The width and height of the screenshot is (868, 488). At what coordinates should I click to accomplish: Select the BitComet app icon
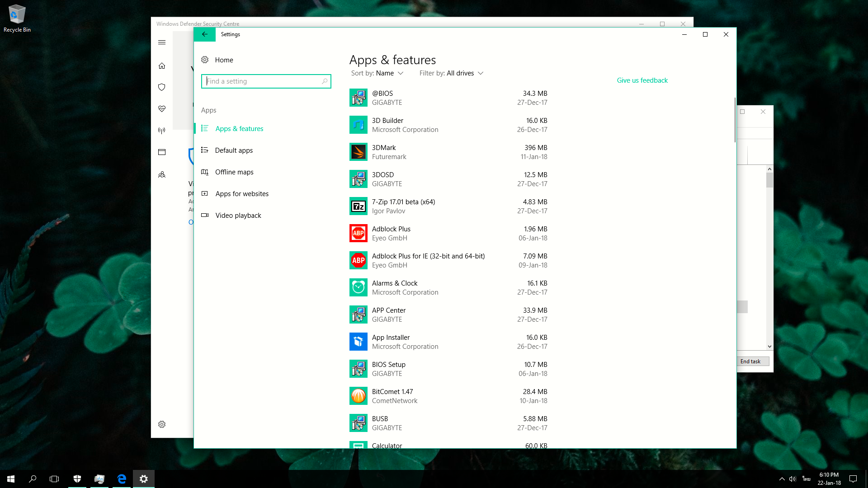coord(358,396)
